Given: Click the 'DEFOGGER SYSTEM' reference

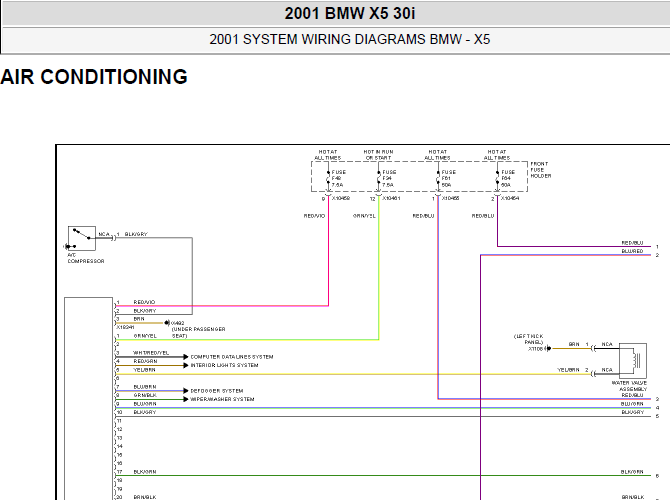Looking at the screenshot, I should [217, 391].
